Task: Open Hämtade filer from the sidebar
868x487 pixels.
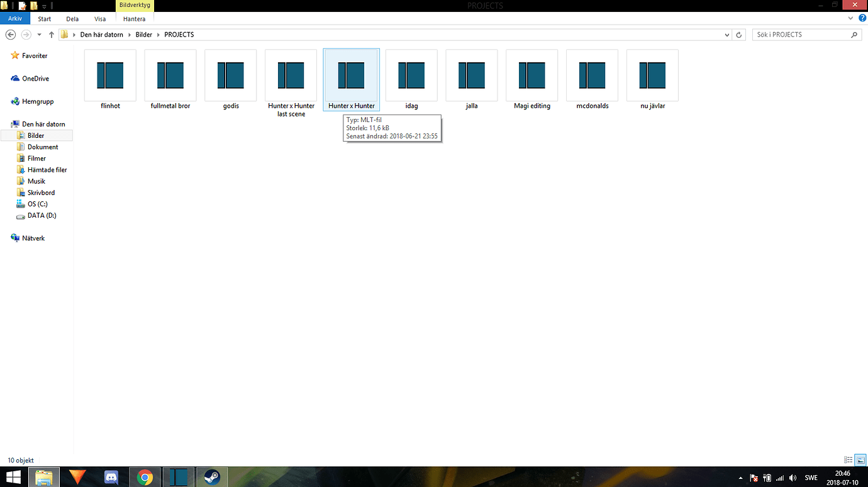Action: (x=47, y=169)
